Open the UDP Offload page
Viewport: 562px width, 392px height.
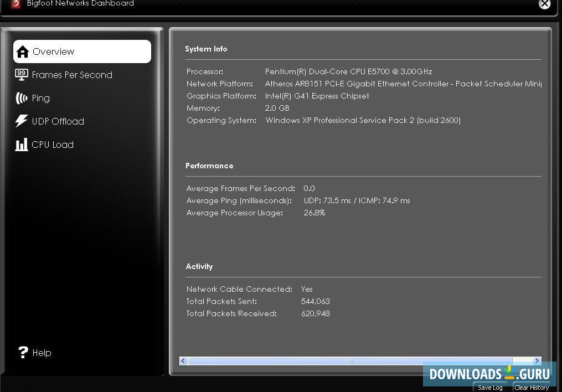pos(58,121)
